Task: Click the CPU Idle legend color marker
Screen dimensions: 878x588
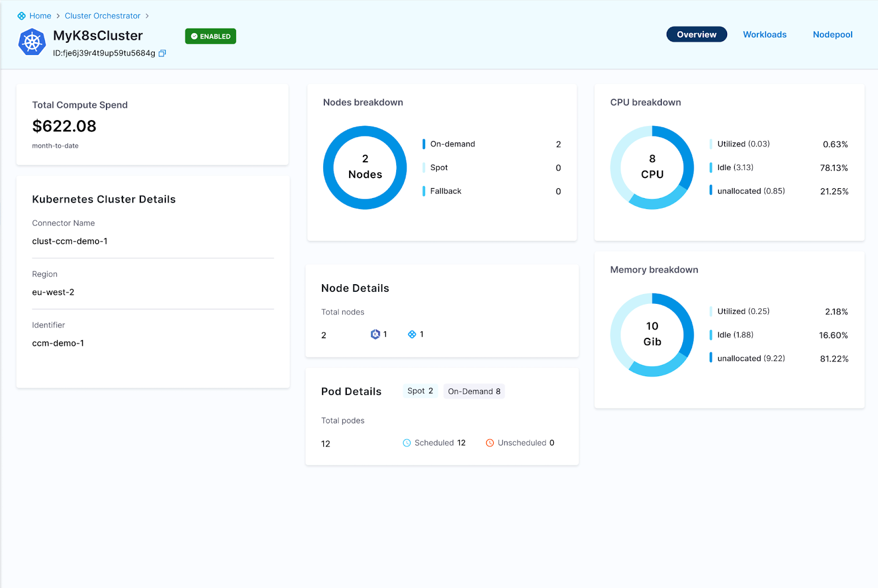Action: tap(711, 167)
